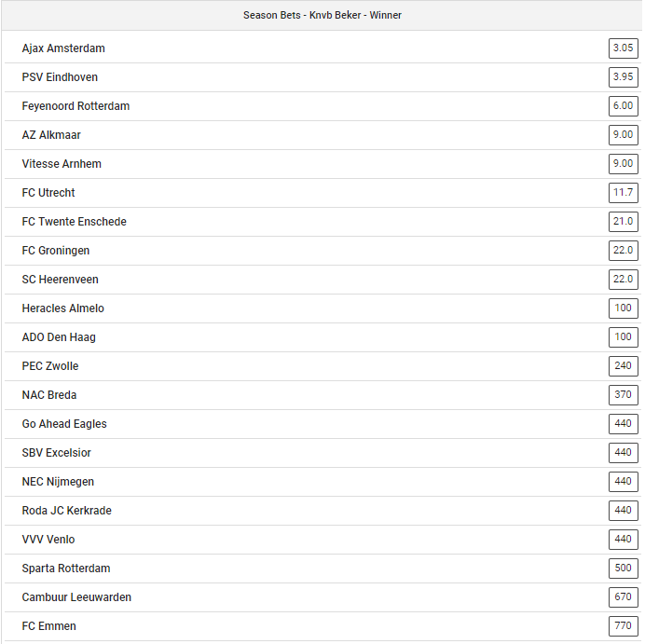Pick ADO Den Haag odds 100
Viewport: 645px width, 644px height.
tap(623, 337)
